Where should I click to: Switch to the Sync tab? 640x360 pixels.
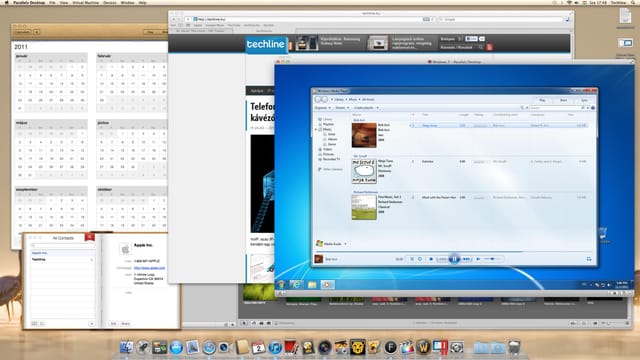click(x=584, y=100)
